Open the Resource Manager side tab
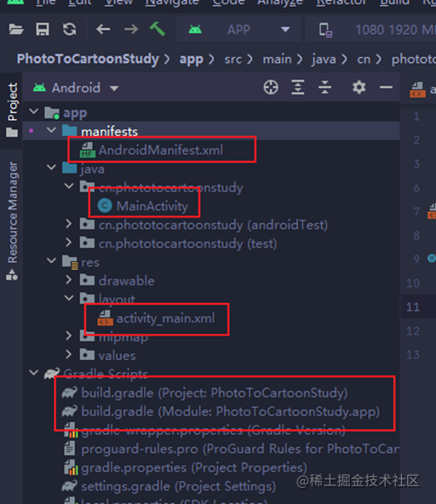 tap(12, 220)
